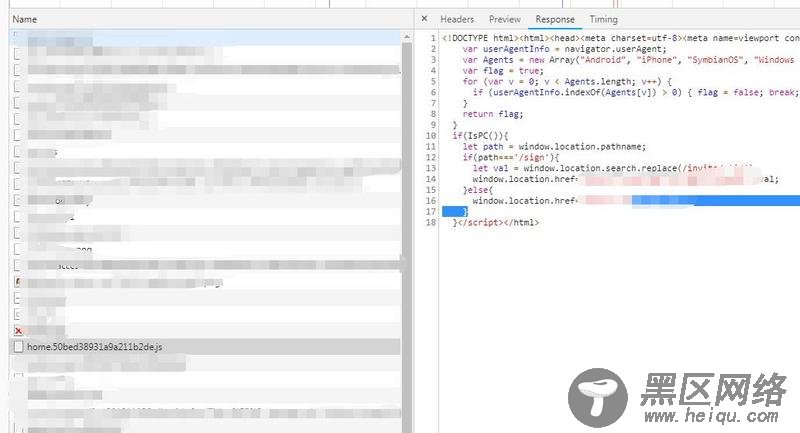Click the request list scrollbar up arrow
The height and width of the screenshot is (433, 800).
point(407,37)
